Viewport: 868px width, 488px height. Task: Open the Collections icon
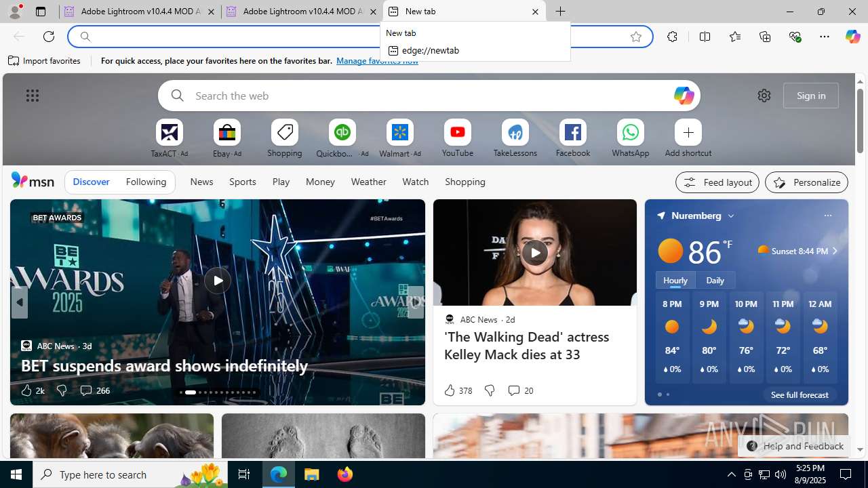(x=765, y=37)
